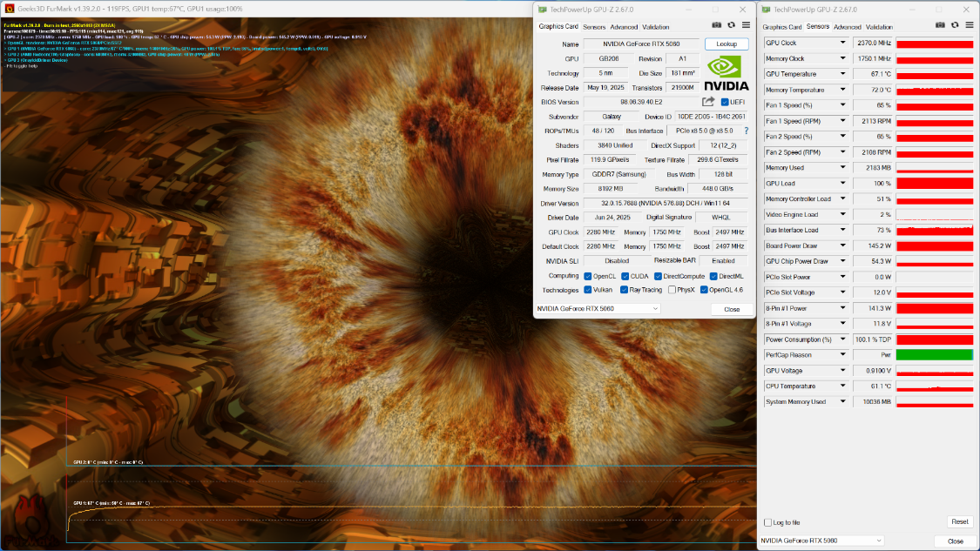Enable the Log to file checkbox
Image resolution: width=980 pixels, height=551 pixels.
768,522
